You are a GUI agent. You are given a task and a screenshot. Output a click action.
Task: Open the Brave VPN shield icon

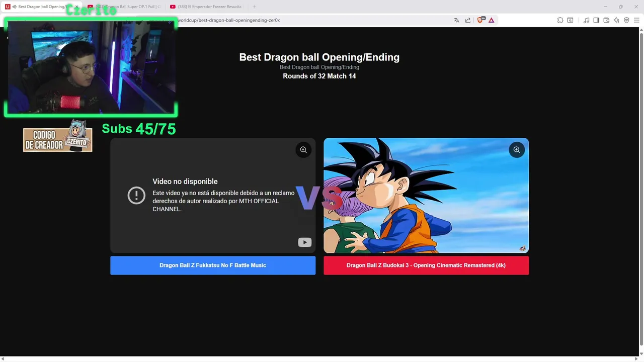(626, 20)
